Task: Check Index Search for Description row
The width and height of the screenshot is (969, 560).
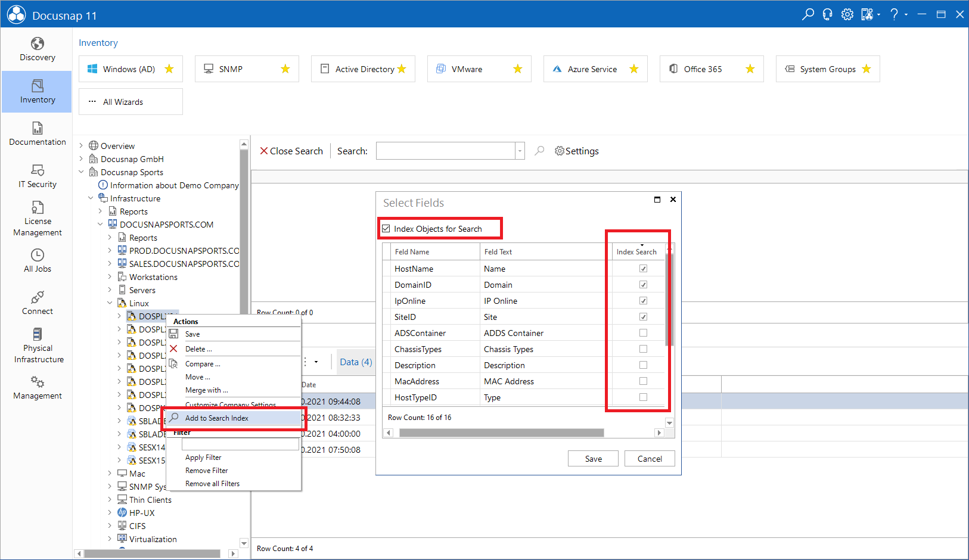Action: (643, 365)
